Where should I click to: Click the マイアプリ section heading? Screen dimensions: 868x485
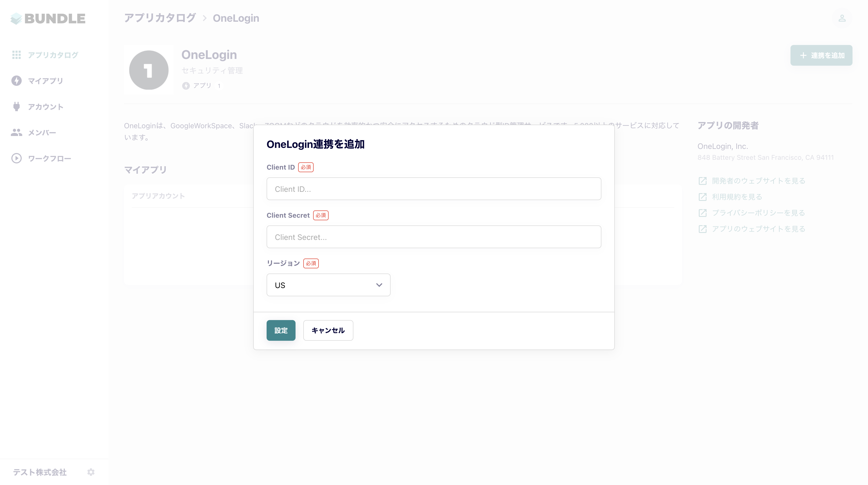click(145, 170)
